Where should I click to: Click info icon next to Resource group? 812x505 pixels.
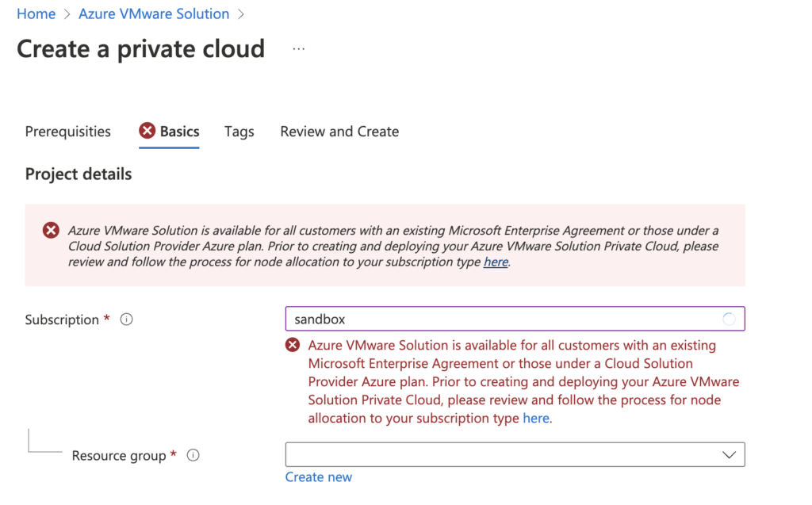coord(193,455)
